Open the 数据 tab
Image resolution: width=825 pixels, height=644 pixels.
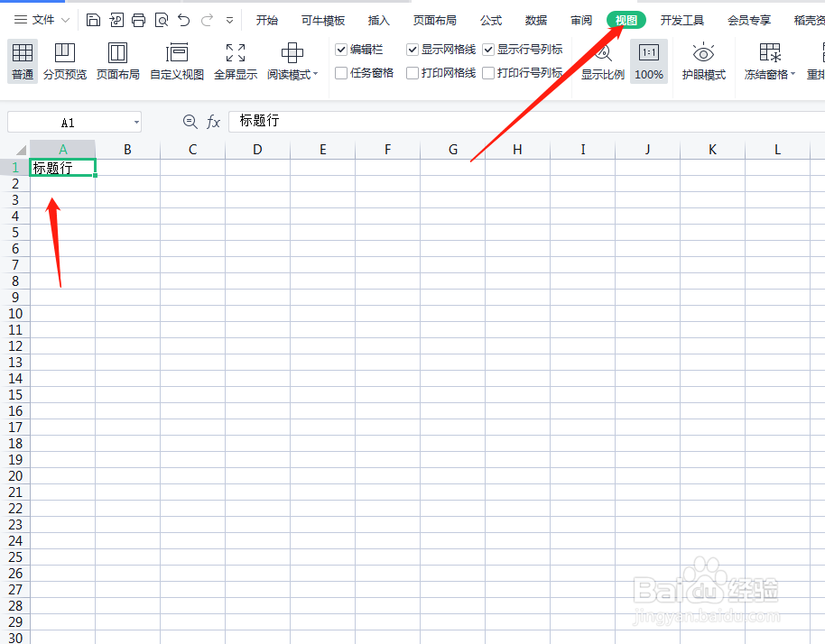point(536,21)
